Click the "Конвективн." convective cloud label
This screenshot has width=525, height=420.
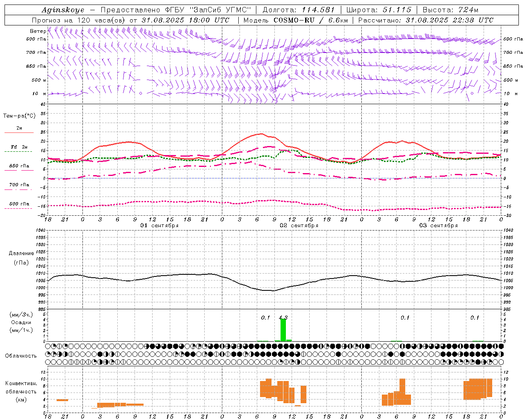[21, 383]
